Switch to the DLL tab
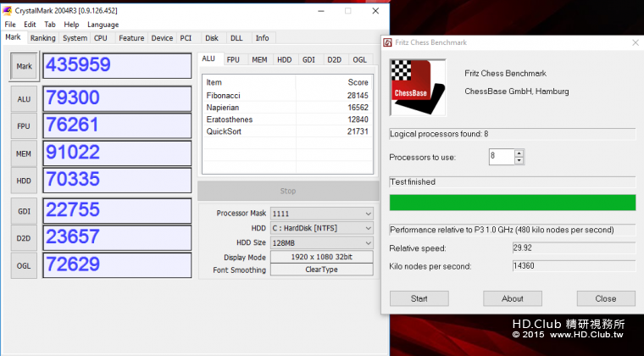The image size is (644, 356). (236, 38)
